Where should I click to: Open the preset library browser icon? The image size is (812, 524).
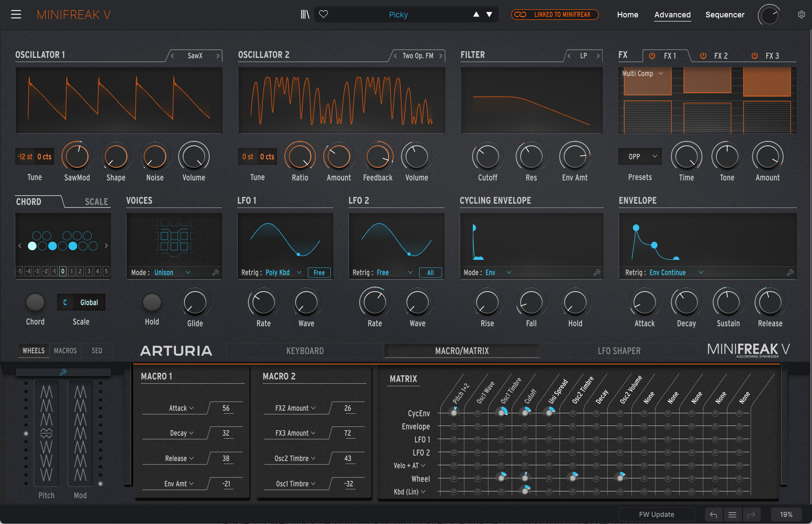305,14
